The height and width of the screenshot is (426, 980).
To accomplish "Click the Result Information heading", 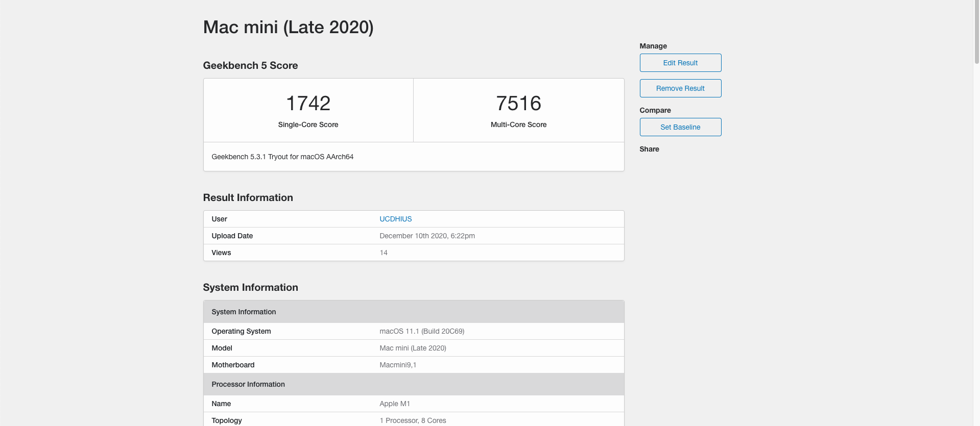I will pyautogui.click(x=248, y=197).
